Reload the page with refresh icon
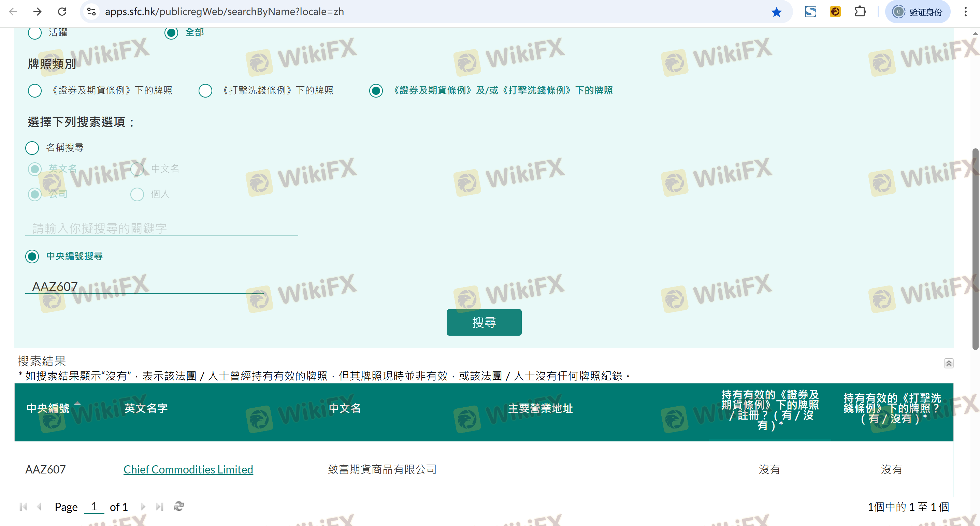Screen dimensions: 980x526 62,12
